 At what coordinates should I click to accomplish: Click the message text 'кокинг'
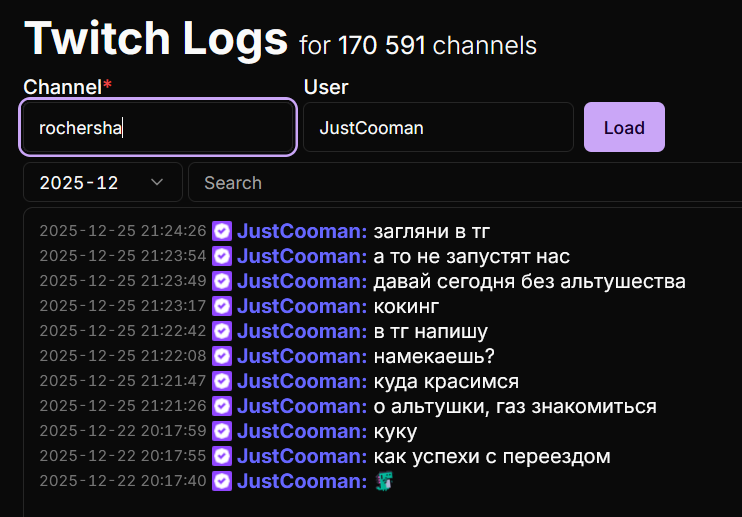point(406,307)
